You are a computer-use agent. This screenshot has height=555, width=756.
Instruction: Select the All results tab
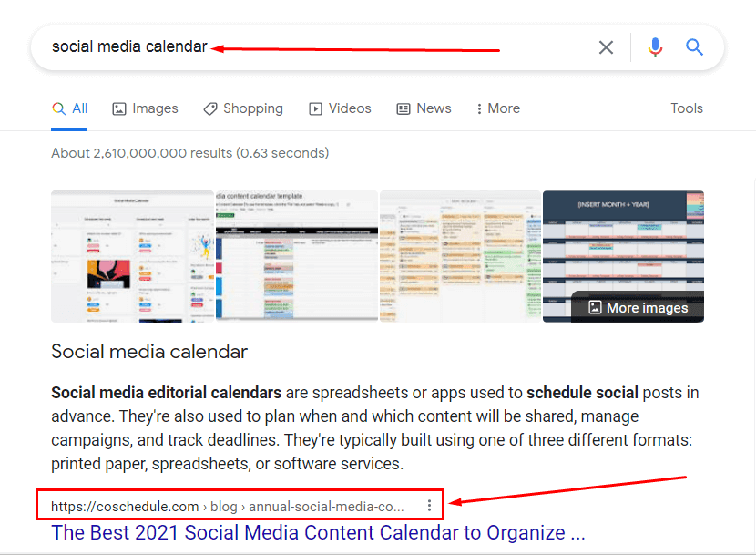(70, 108)
